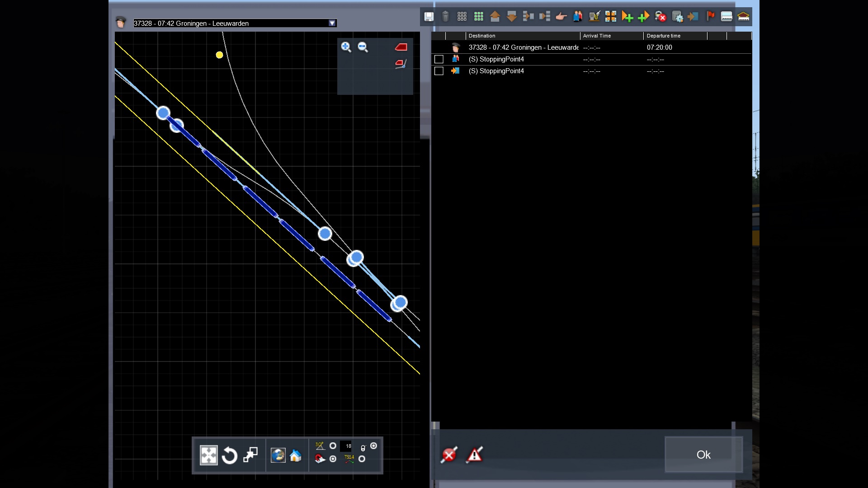Select the 37328 service row in timetable
This screenshot has height=488, width=868.
(591, 47)
